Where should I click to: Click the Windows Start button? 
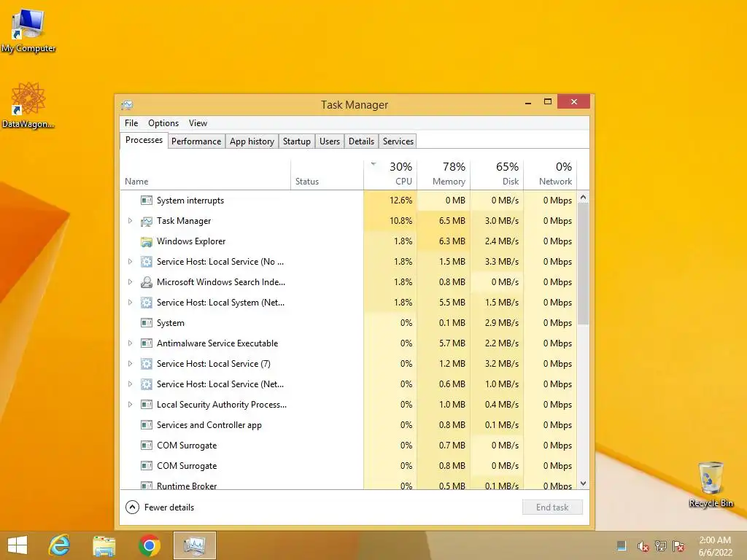coord(18,545)
